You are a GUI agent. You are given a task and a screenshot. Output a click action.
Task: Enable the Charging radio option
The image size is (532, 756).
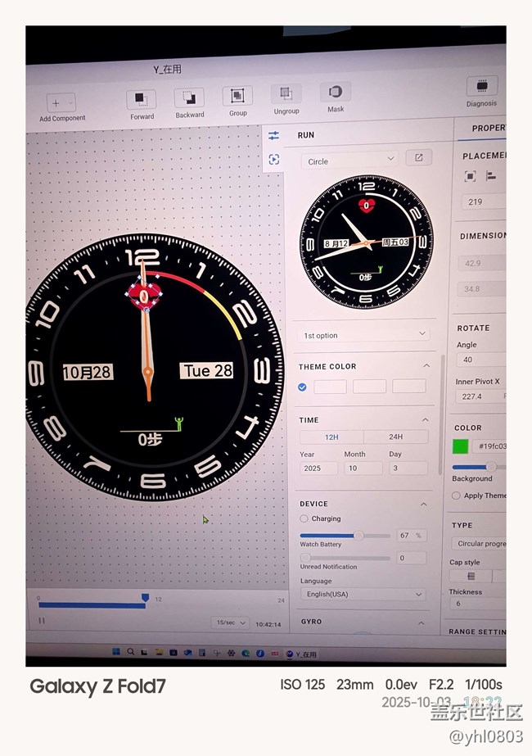304,518
